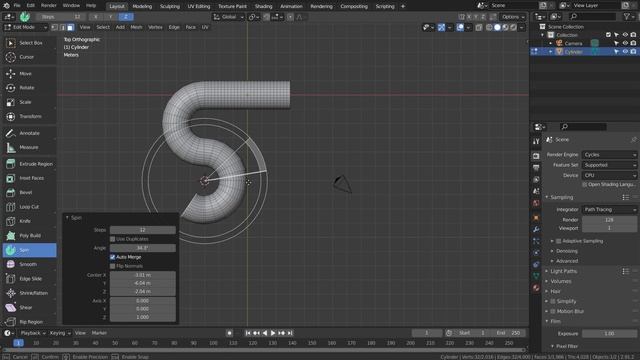
Task: Select the Poly Build tool
Action: click(29, 236)
